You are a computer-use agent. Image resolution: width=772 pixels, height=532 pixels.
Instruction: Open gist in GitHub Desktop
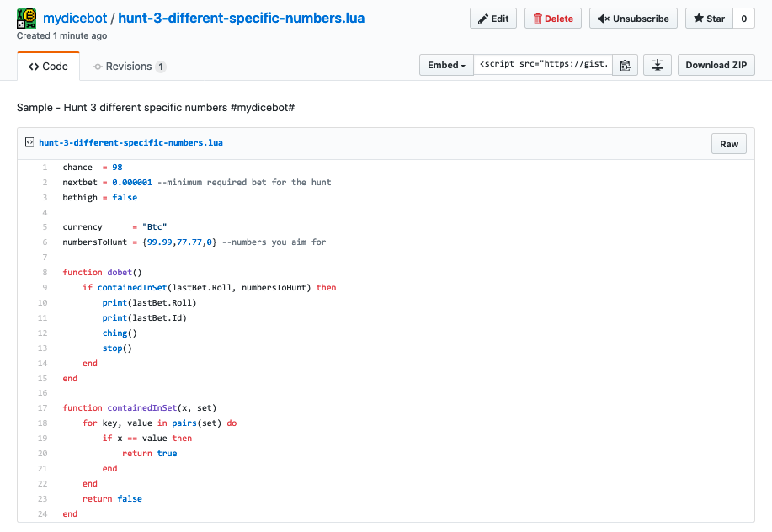click(658, 65)
